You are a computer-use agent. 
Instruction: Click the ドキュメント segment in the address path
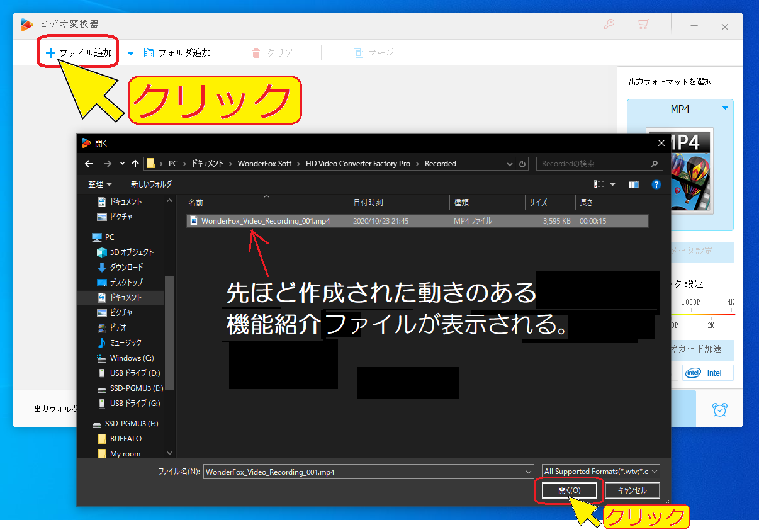(207, 164)
